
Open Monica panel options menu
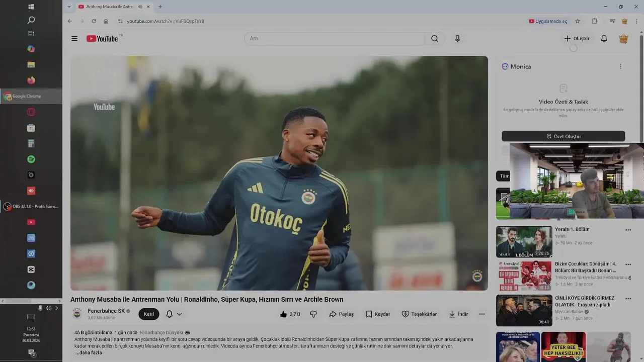620,66
